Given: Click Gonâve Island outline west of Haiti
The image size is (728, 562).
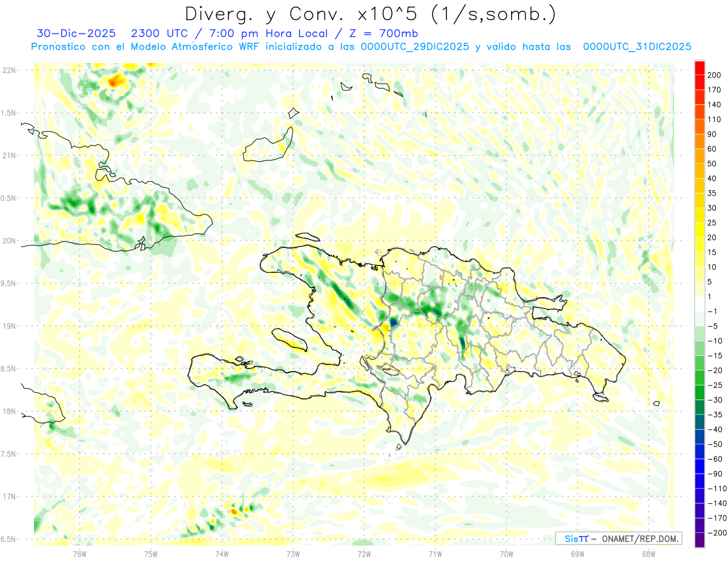Looking at the screenshot, I should coord(290,340).
